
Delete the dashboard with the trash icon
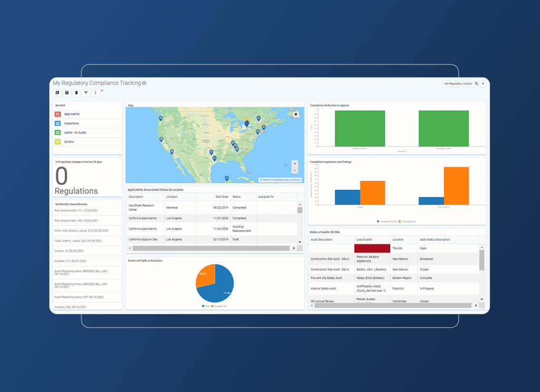coord(76,93)
